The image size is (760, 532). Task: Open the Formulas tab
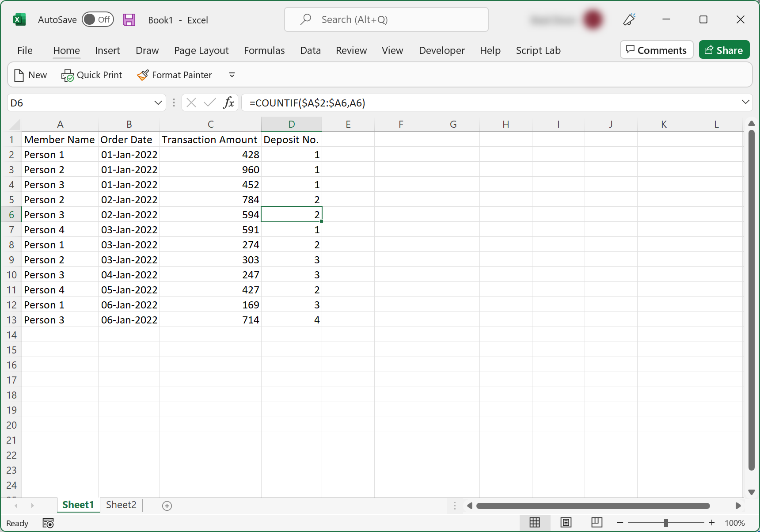tap(264, 50)
